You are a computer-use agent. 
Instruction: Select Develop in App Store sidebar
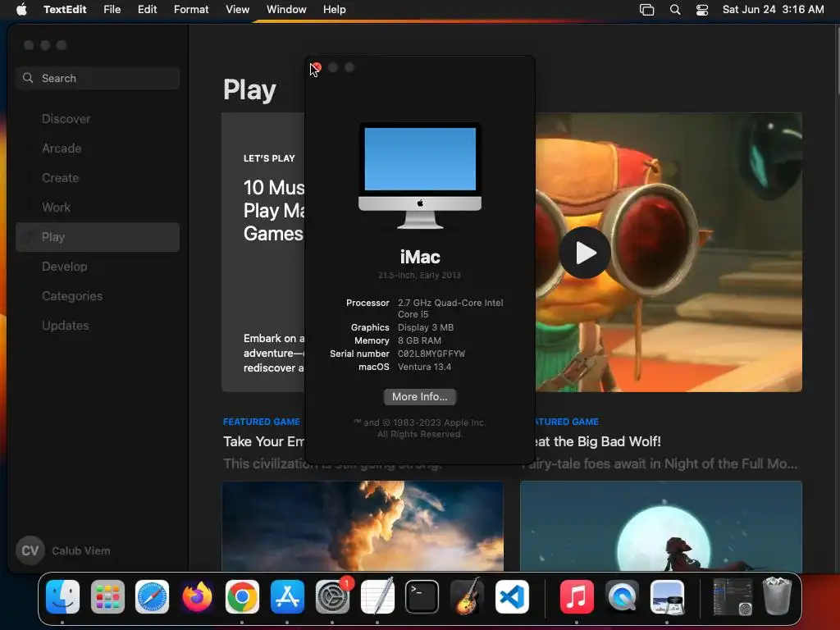[x=98, y=267]
